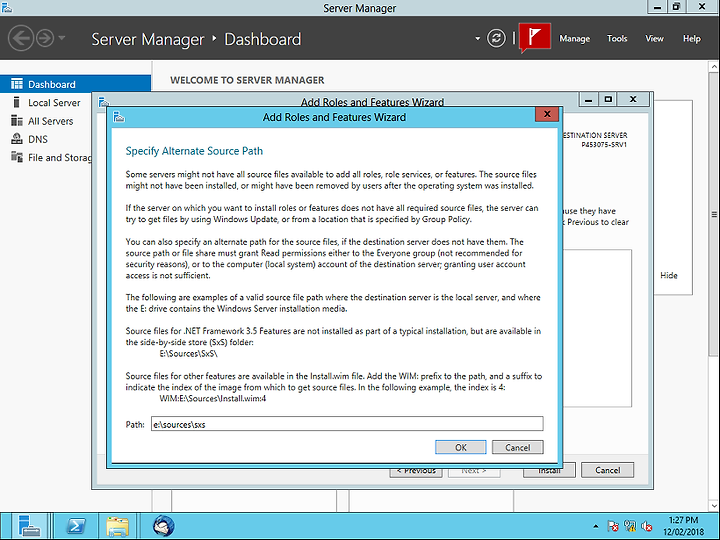
Task: Select DNS in the sidebar
Action: 38,139
